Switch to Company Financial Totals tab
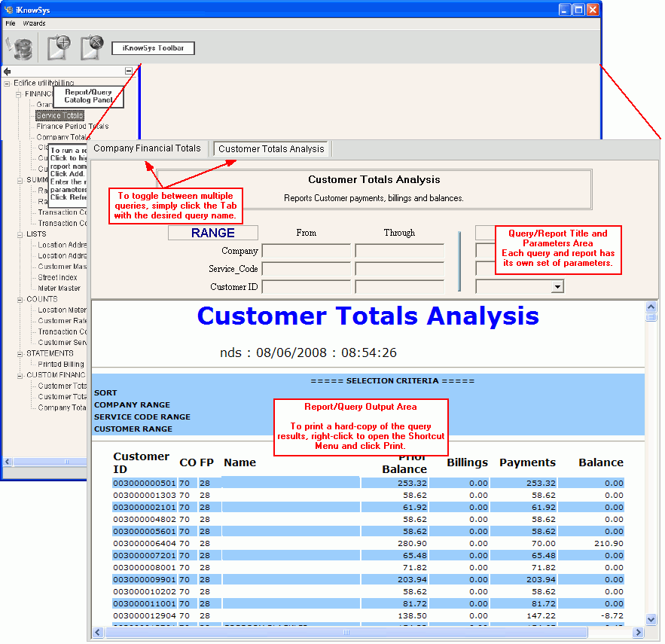Image resolution: width=665 pixels, height=644 pixels. point(148,148)
